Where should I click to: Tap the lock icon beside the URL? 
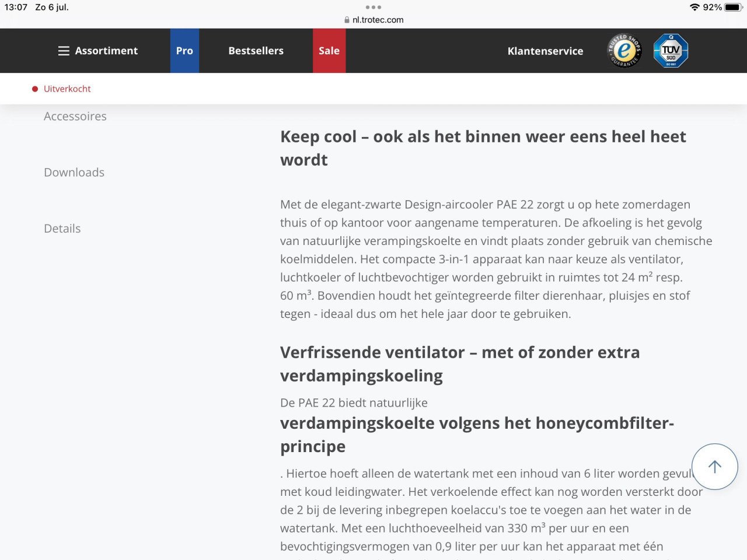tap(347, 20)
